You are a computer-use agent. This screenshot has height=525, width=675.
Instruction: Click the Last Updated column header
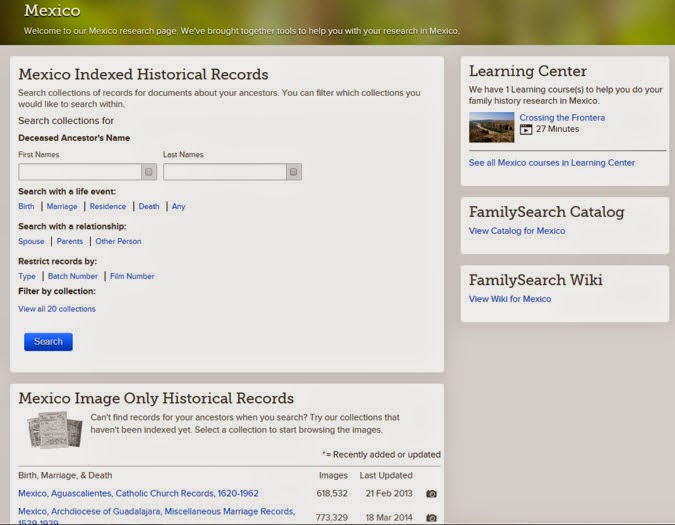(386, 476)
